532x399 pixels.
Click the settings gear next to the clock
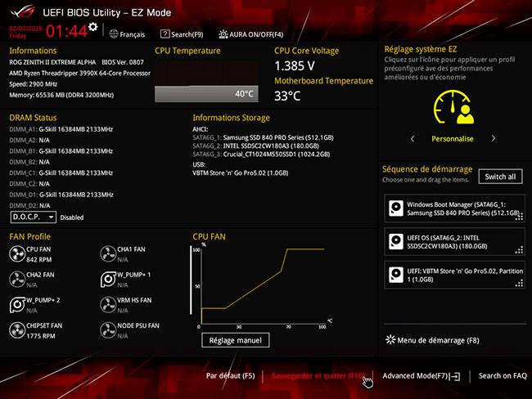92,27
